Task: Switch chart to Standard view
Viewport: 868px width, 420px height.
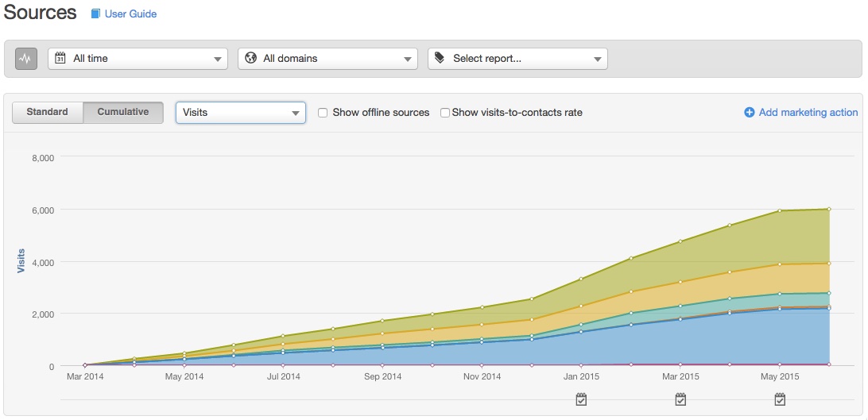Action: click(48, 112)
